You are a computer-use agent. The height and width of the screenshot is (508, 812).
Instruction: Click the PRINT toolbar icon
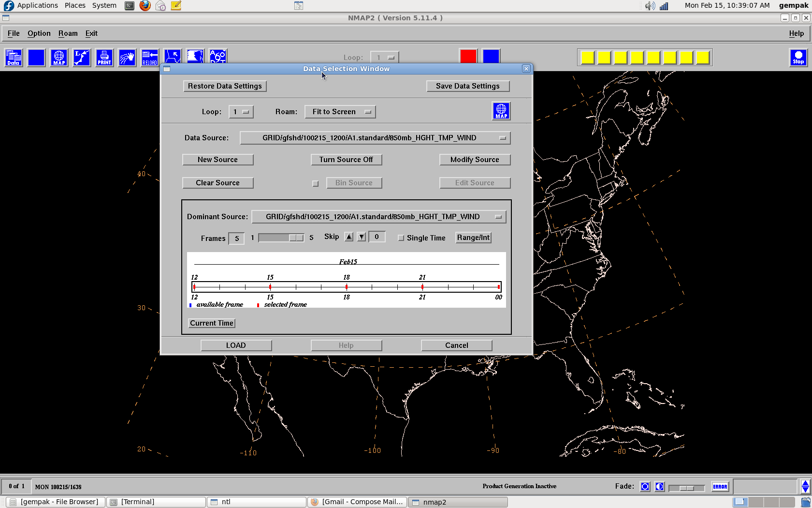click(x=104, y=58)
